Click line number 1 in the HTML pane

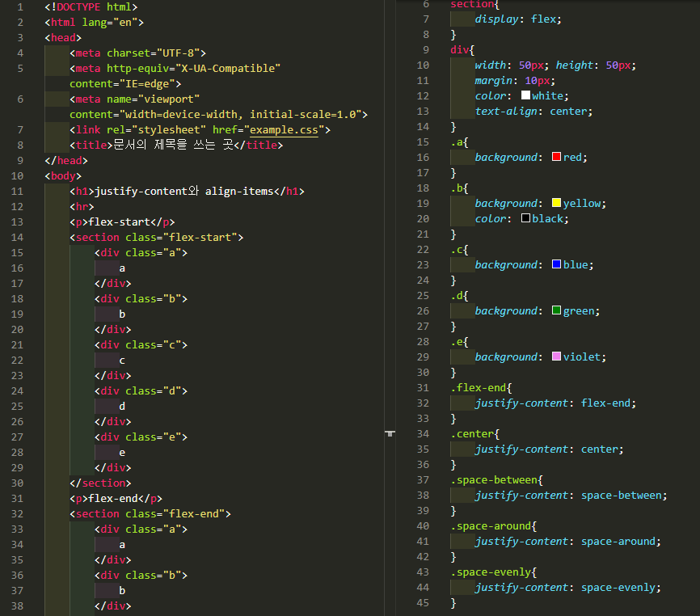pyautogui.click(x=20, y=7)
